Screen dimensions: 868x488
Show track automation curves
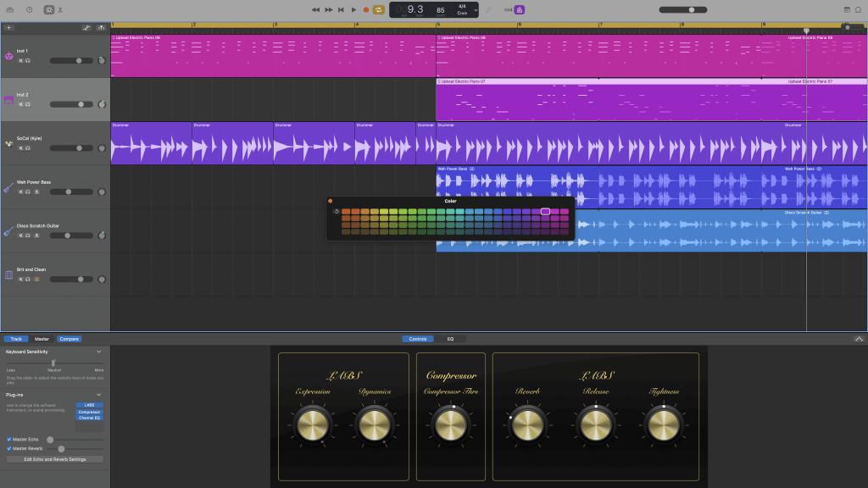pyautogui.click(x=87, y=27)
